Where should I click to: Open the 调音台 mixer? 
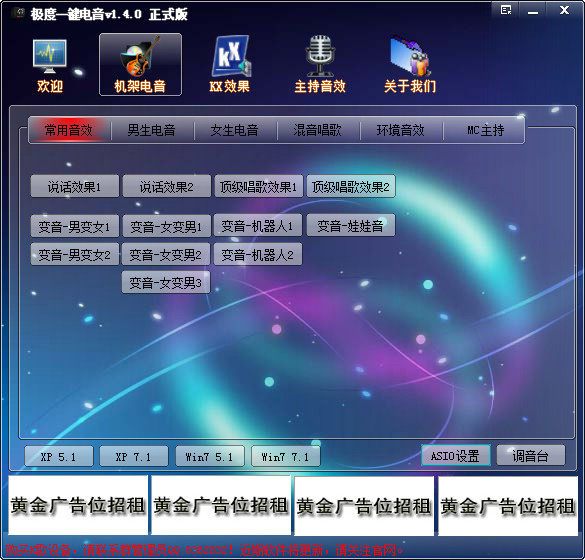tap(531, 455)
